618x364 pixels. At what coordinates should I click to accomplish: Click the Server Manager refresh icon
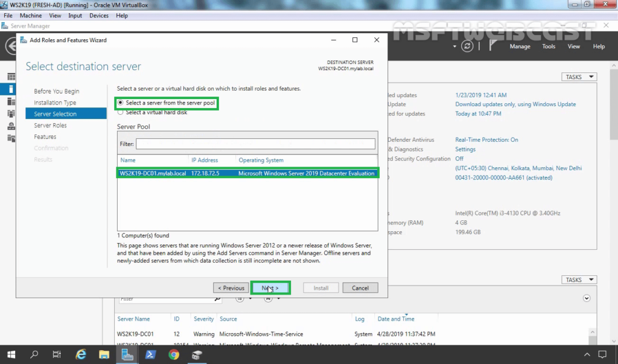[x=467, y=46]
